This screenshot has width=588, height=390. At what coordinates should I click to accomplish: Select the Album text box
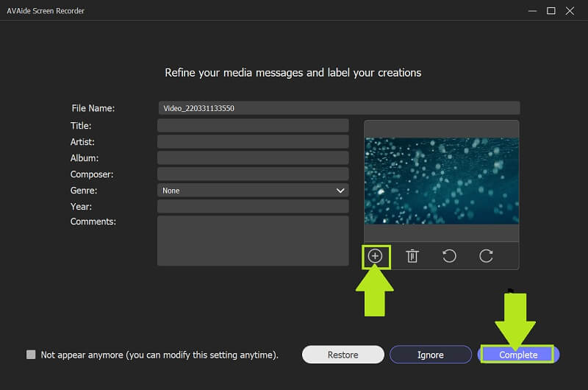253,158
